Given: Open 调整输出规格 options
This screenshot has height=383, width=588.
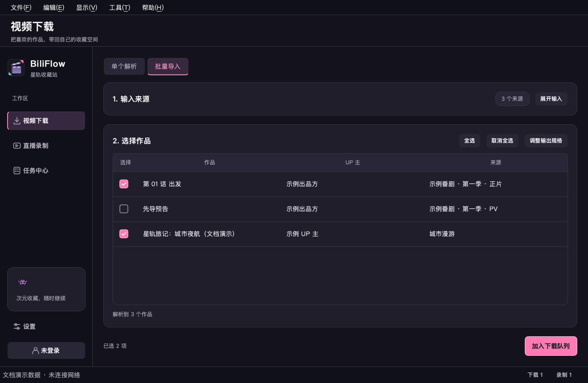Looking at the screenshot, I should [x=546, y=141].
